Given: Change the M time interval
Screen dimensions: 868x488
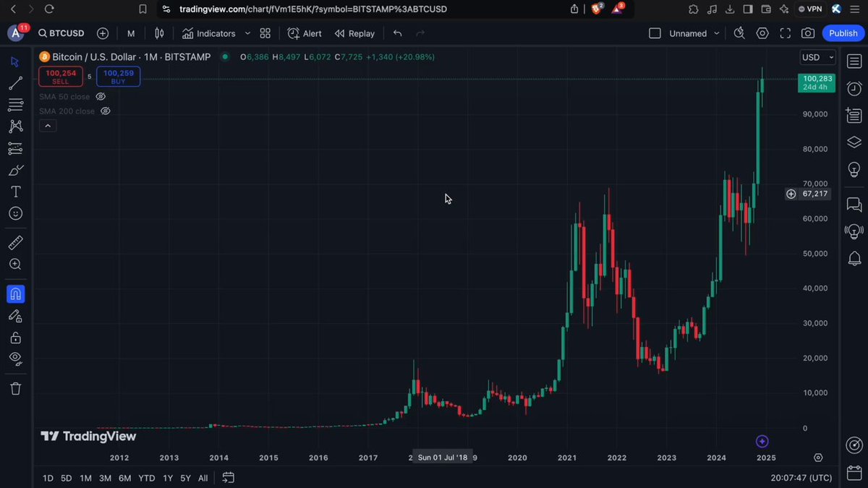Looking at the screenshot, I should [131, 33].
